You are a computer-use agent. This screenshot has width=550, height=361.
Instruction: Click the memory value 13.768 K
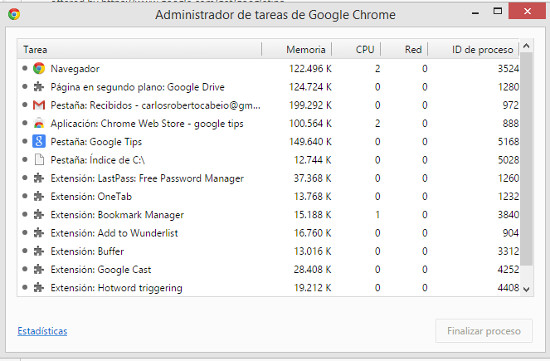tap(313, 196)
